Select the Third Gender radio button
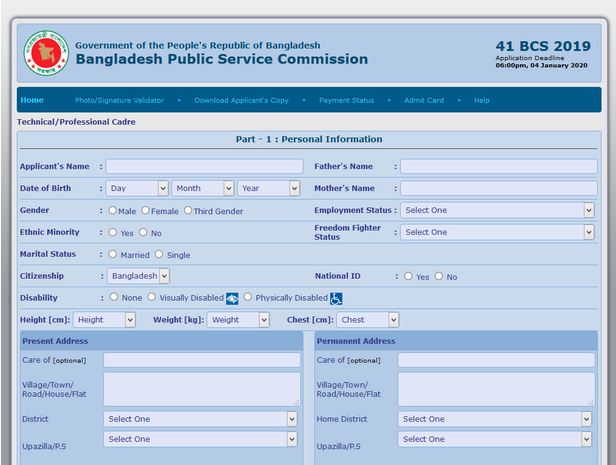Screen dimensions: 616x465 (x=188, y=210)
